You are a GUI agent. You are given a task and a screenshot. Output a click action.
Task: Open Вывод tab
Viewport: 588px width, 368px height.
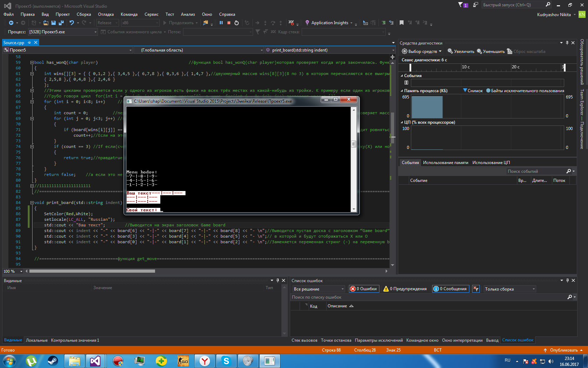492,340
